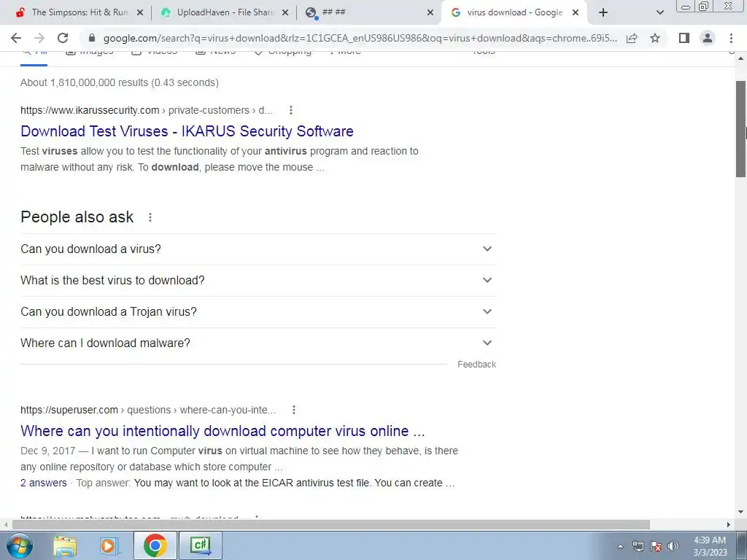This screenshot has width=747, height=560.
Task: Click the Chrome taskbar icon
Action: coord(155,545)
